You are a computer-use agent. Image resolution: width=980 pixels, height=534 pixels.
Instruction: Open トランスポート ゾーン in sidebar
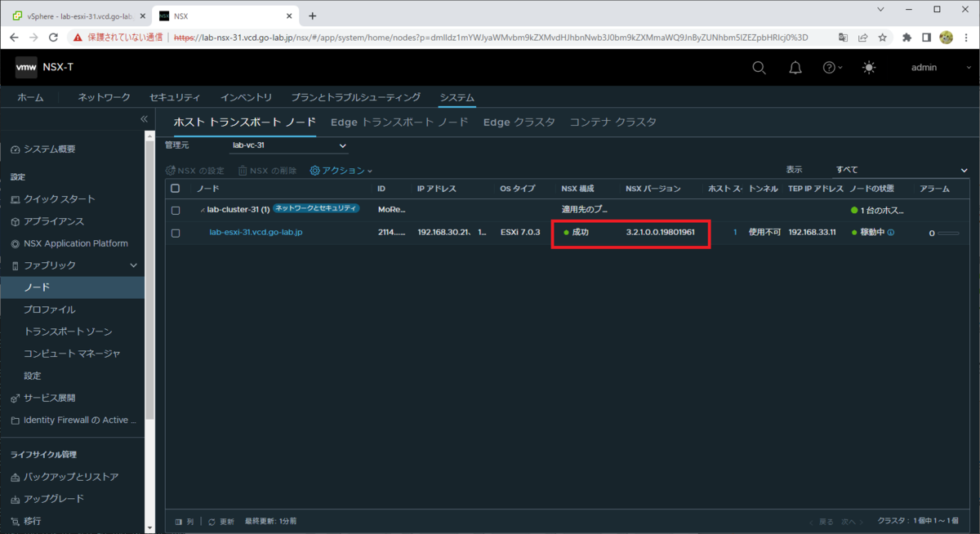68,332
